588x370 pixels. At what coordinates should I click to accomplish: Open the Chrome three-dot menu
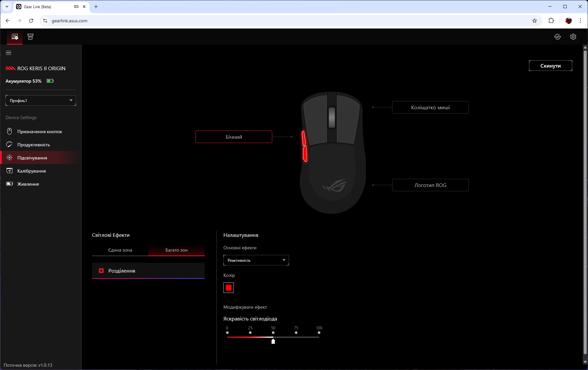click(x=580, y=21)
